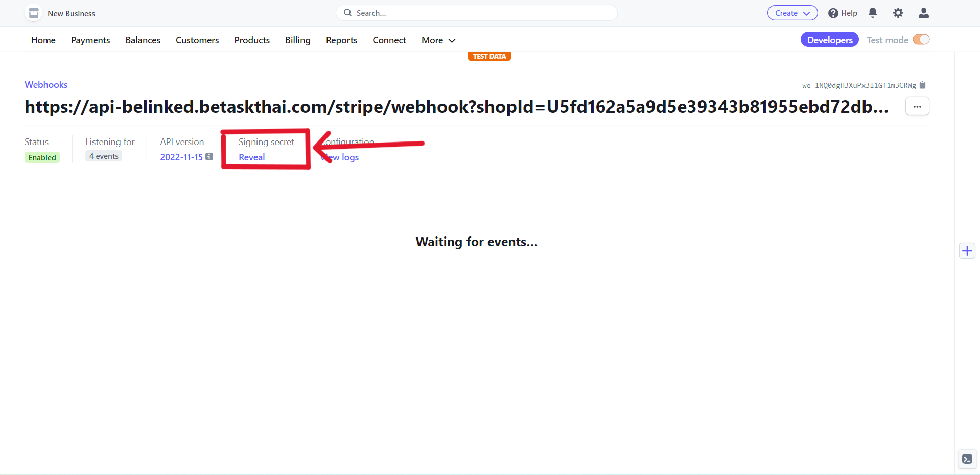The height and width of the screenshot is (475, 980).
Task: Click the New Business store icon
Action: 34,13
